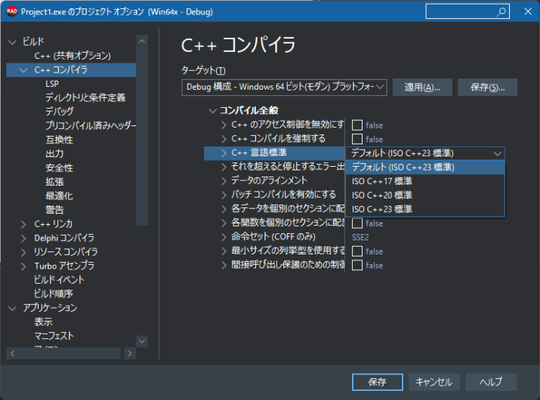
Task: Click the search magnifier icon in title bar
Action: 501,12
